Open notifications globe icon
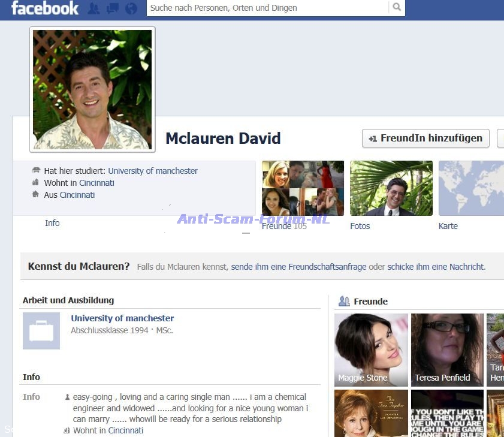The image size is (504, 437). 131,8
